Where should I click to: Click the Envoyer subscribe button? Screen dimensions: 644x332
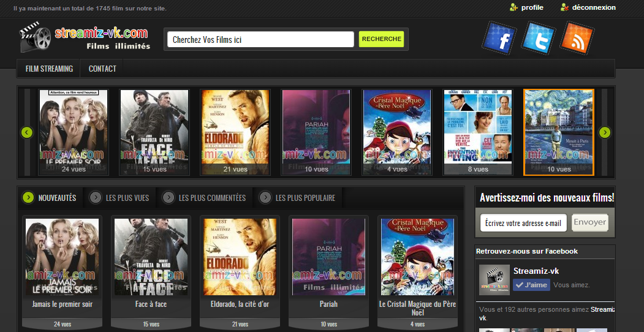point(590,222)
